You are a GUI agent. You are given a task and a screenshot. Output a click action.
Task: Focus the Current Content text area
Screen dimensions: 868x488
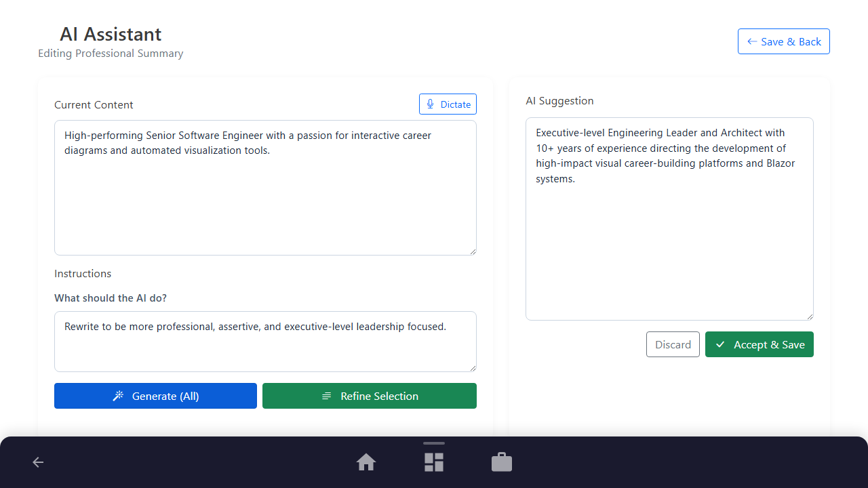coord(265,188)
